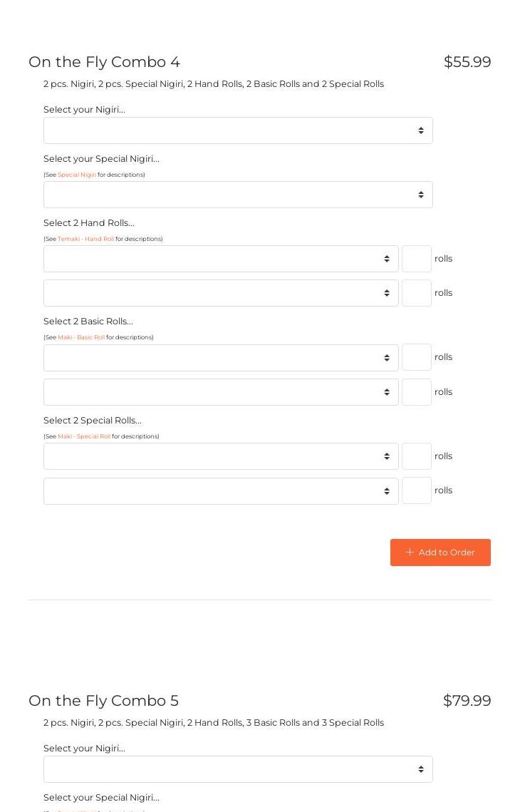Expand first Hand Rolls dropdown

click(221, 259)
